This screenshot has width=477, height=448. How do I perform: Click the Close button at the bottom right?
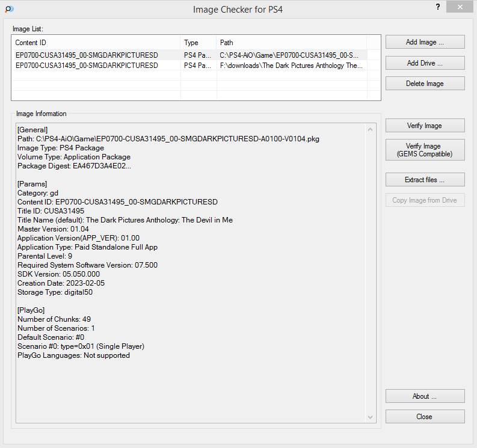click(425, 417)
